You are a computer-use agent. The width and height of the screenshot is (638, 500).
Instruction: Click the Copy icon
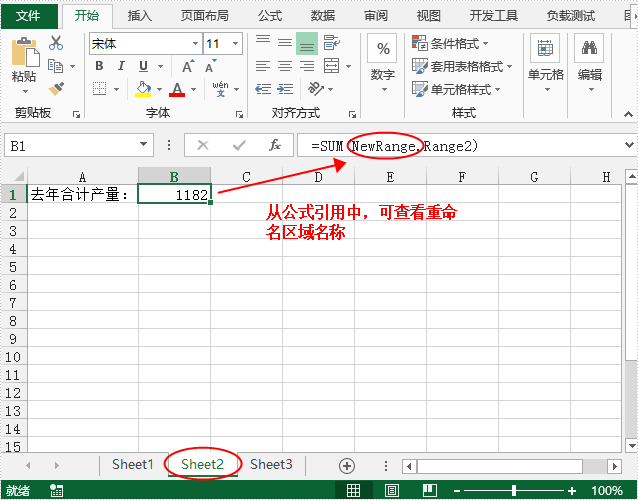click(x=55, y=66)
